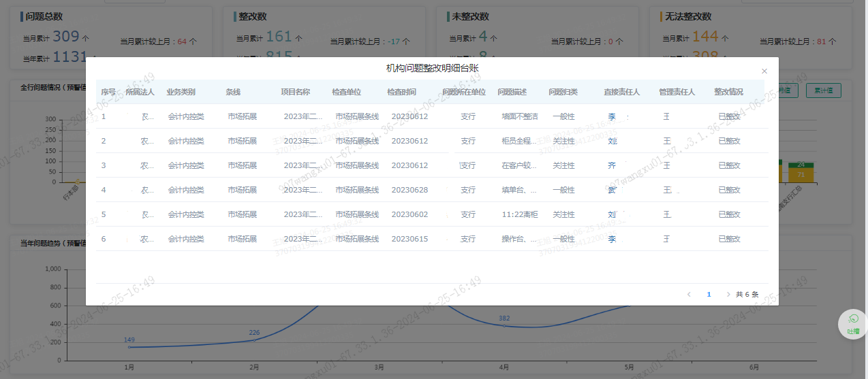Screen dimensions: 868x379
Task: Click the 所属法人 column header
Action: [x=140, y=92]
